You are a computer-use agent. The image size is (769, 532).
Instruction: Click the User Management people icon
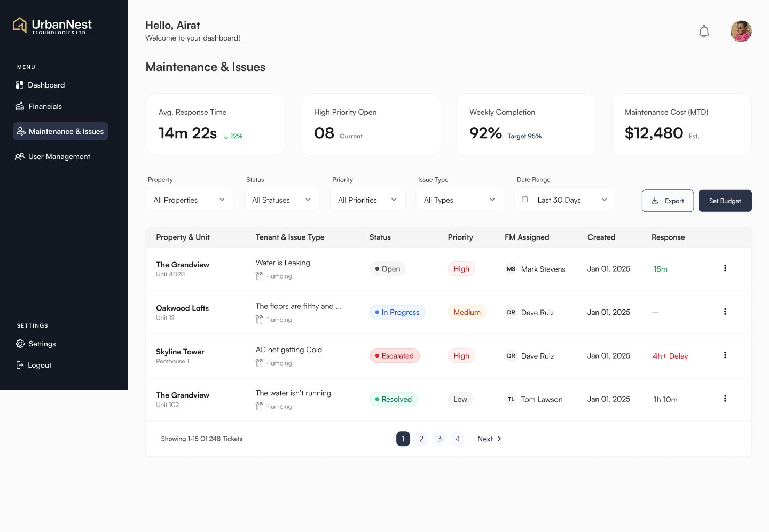[20, 156]
